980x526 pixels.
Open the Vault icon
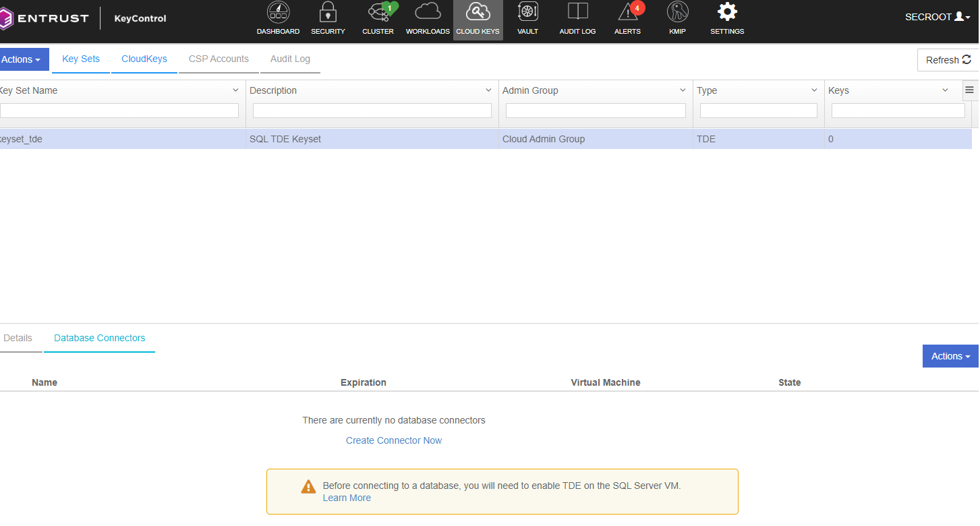(527, 12)
